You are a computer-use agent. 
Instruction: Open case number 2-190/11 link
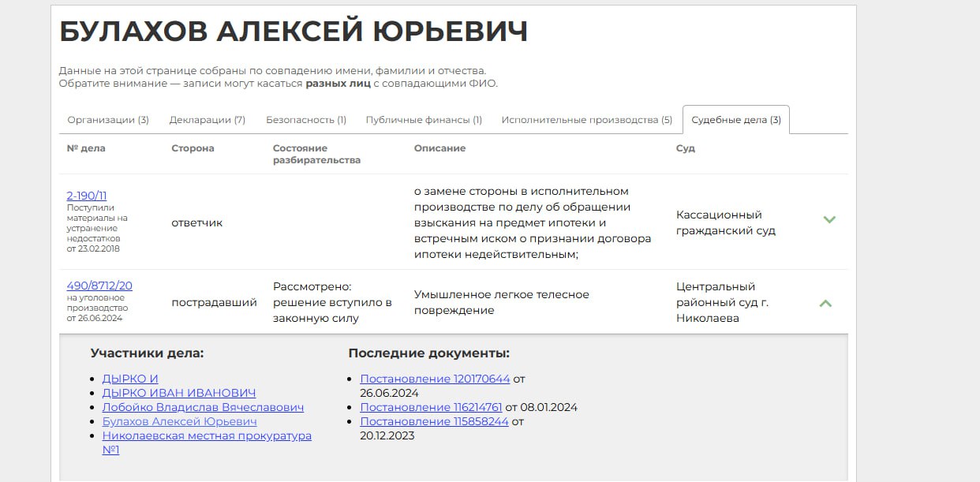coord(87,196)
